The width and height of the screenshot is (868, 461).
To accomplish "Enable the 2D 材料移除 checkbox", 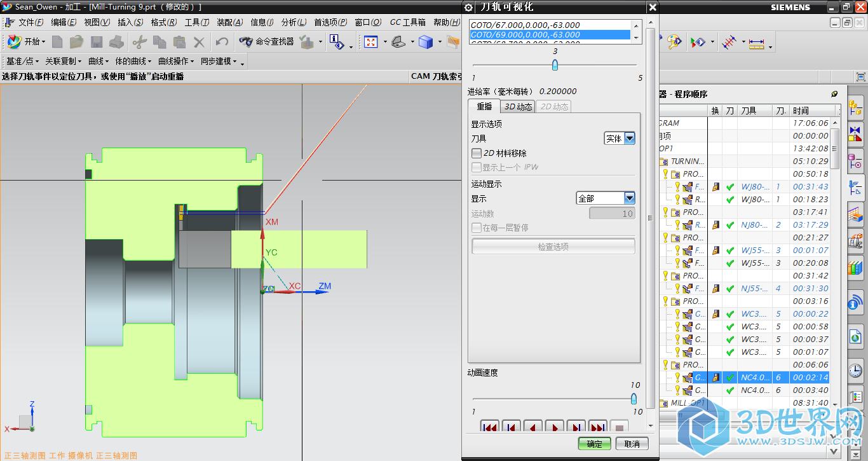I will 477,153.
